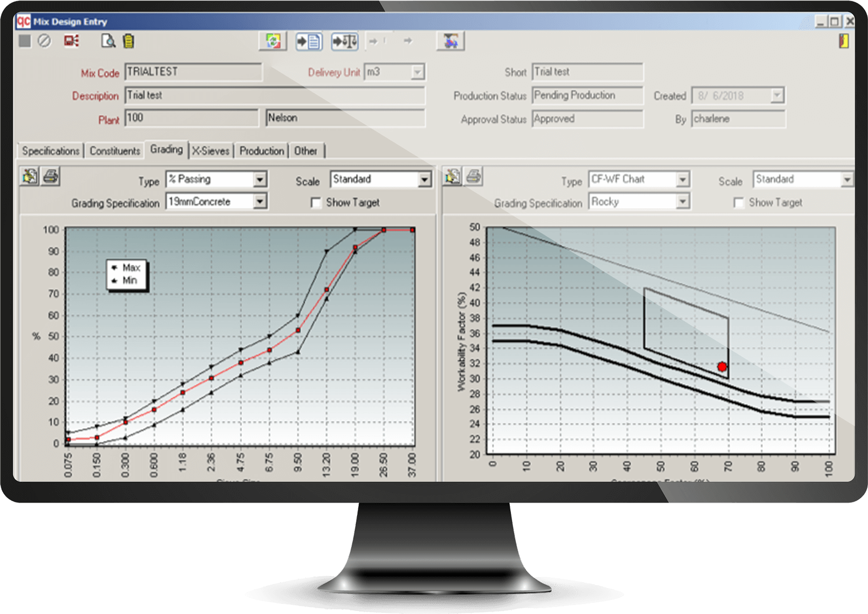This screenshot has width=868, height=614.
Task: Click the concrete mixer truck icon
Action: click(x=450, y=41)
